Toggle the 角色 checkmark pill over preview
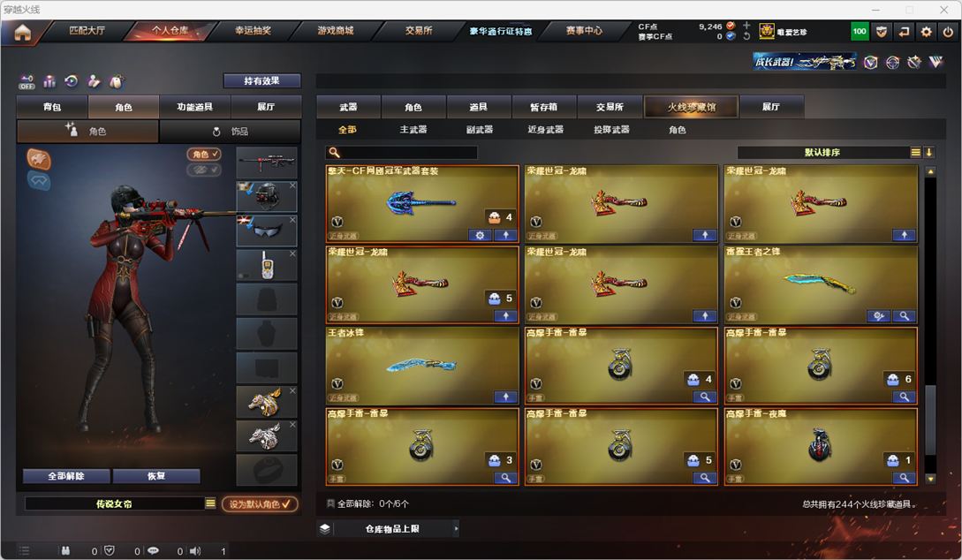 coord(204,154)
